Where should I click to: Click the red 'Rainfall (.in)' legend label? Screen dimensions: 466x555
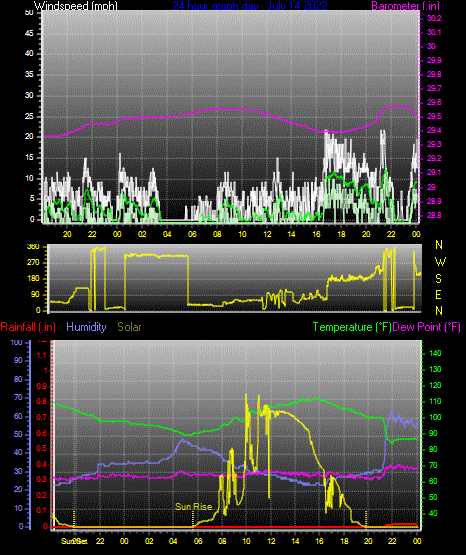tap(28, 327)
